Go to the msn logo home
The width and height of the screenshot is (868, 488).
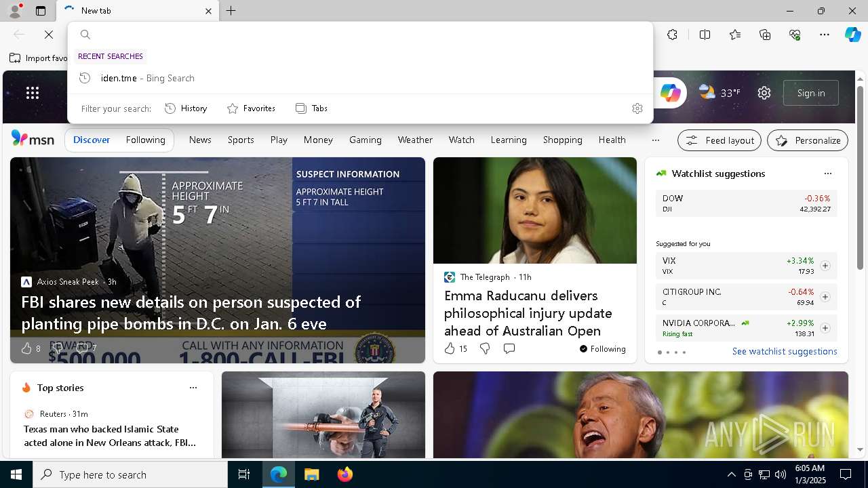pyautogui.click(x=33, y=139)
